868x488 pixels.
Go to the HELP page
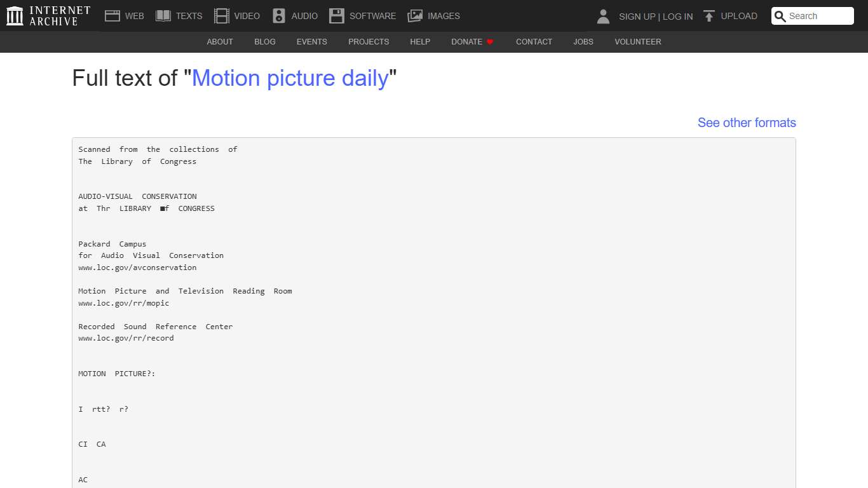tap(420, 41)
